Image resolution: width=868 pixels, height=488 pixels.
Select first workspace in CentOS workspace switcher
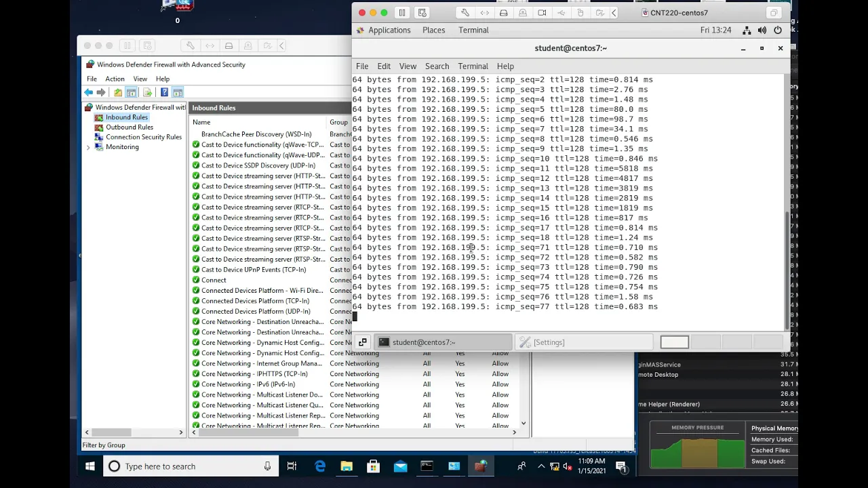pyautogui.click(x=675, y=342)
